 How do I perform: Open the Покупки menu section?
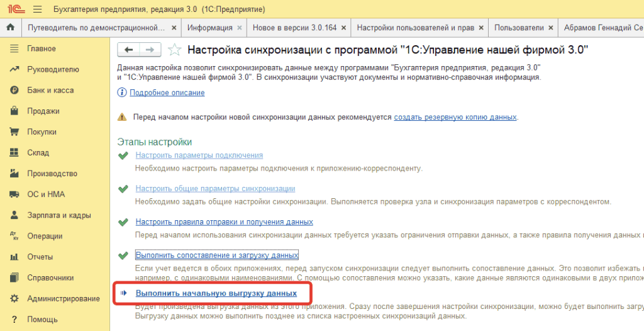42,132
